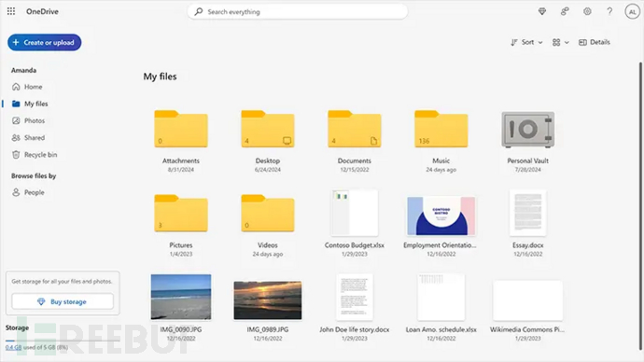The height and width of the screenshot is (362, 644).
Task: Open Contoso Budget.xlsx thumbnail
Action: pyautogui.click(x=355, y=213)
